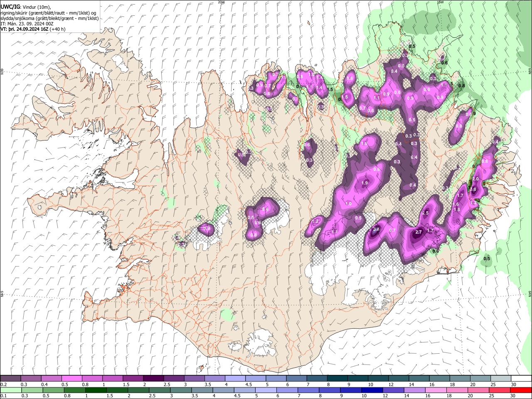
Task: Click the 'slydda/snjókoma' legend description line
Action: click(x=50, y=18)
